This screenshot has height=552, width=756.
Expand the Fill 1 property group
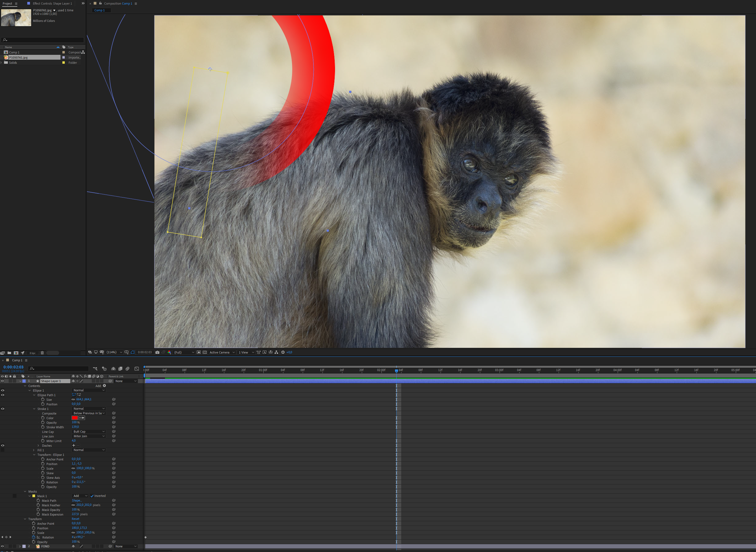[34, 450]
